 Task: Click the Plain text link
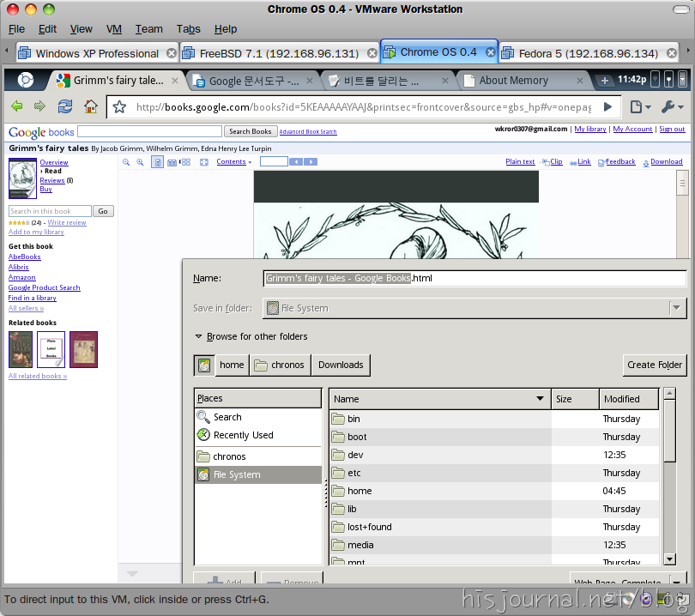pos(520,162)
